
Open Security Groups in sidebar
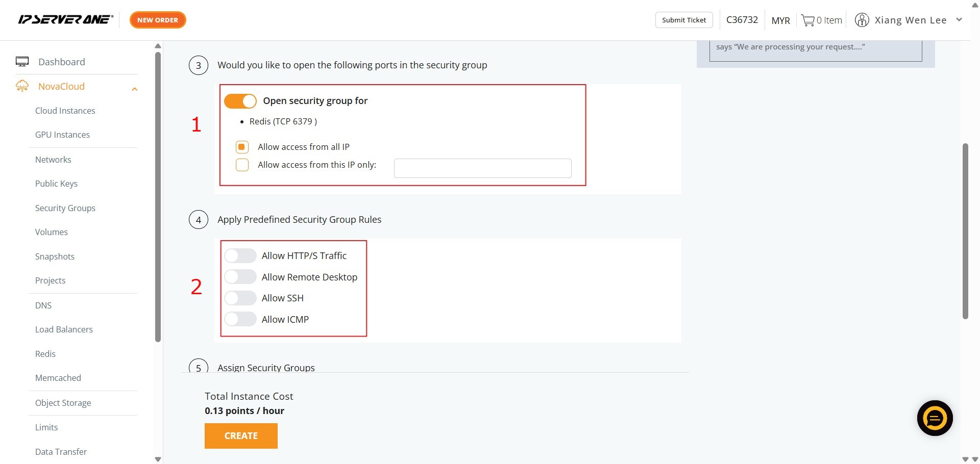pos(65,208)
